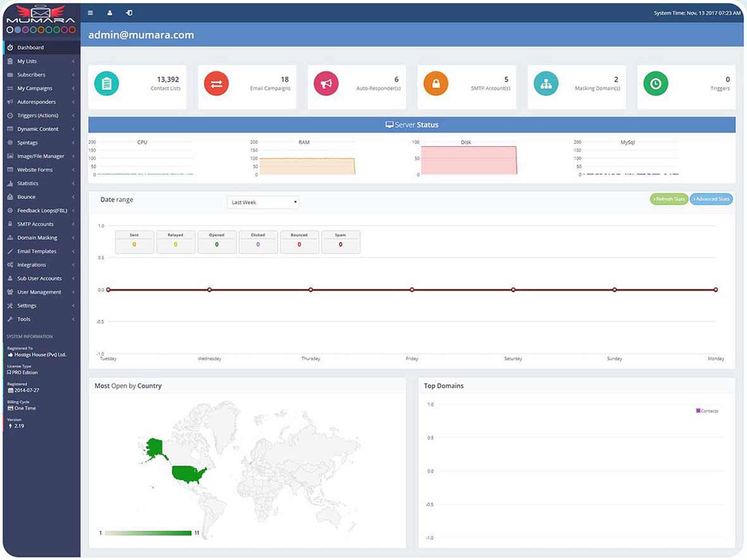Toggle the Sent metric on the chart
The image size is (747, 560).
coord(134,241)
